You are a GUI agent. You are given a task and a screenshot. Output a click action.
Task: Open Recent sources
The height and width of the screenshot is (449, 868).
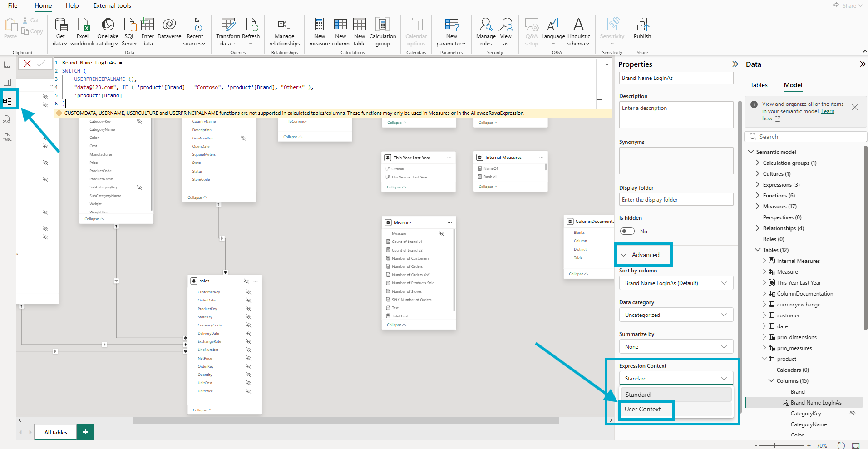[x=195, y=32]
